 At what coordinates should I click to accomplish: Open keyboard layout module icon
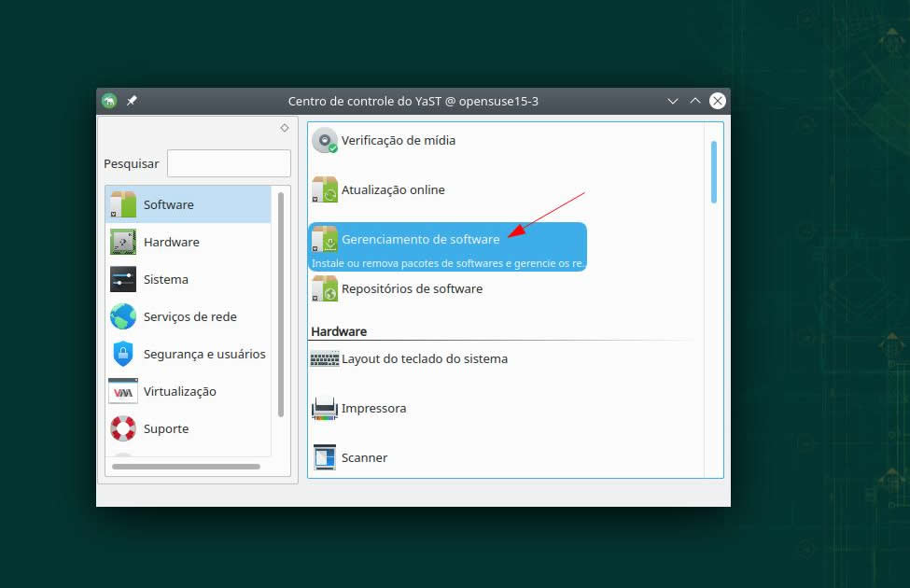point(325,359)
